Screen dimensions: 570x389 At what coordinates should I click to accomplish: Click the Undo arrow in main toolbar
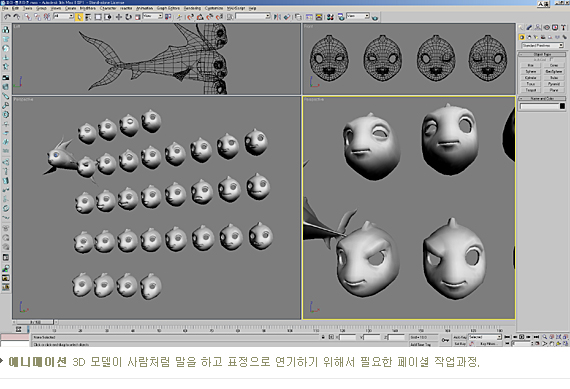click(7, 17)
